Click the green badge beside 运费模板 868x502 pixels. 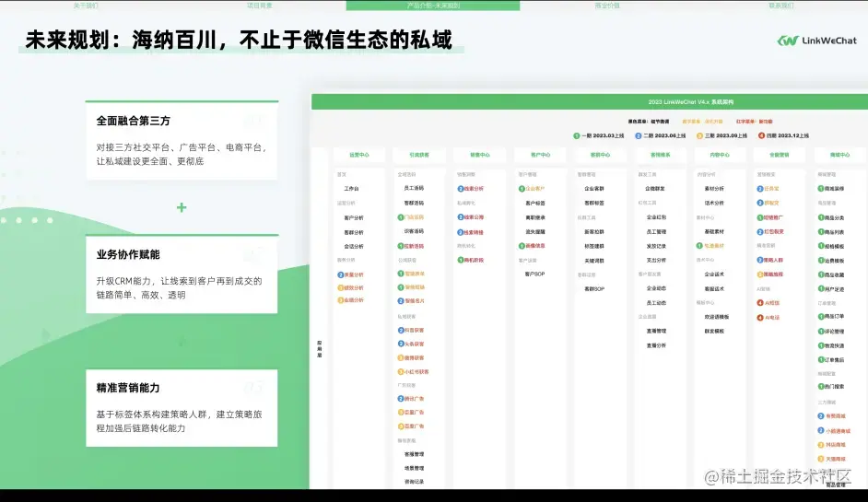[821, 261]
